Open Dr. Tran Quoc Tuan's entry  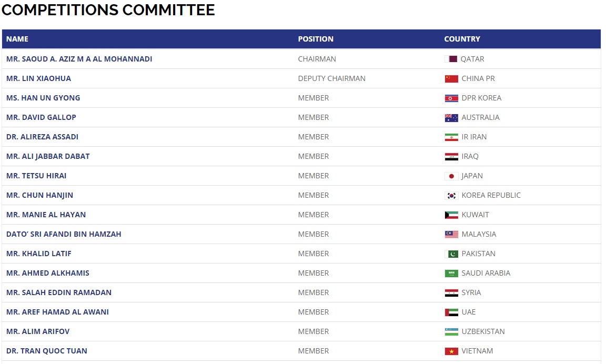click(x=47, y=351)
